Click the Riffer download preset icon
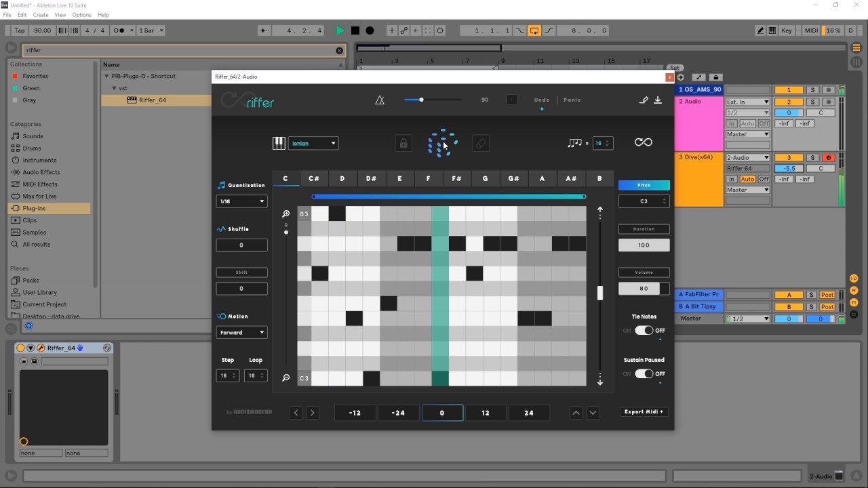Screen dimensions: 868x488 [658, 100]
